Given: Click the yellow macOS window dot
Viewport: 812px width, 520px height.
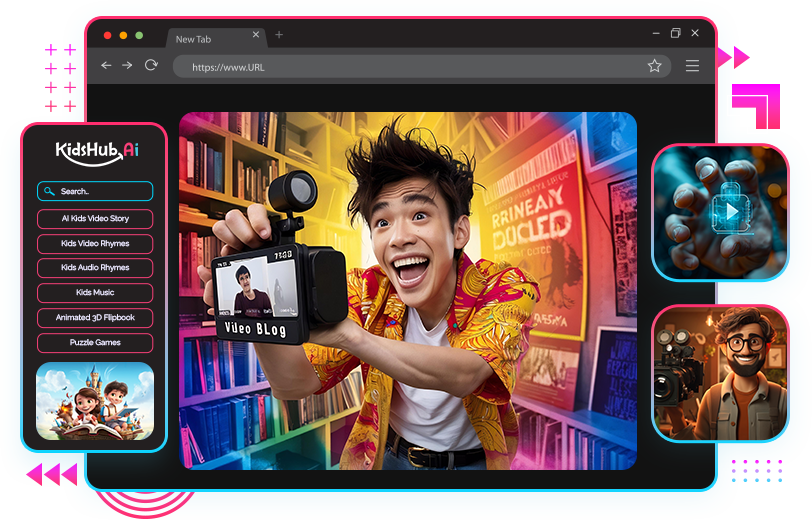Looking at the screenshot, I should click(123, 35).
